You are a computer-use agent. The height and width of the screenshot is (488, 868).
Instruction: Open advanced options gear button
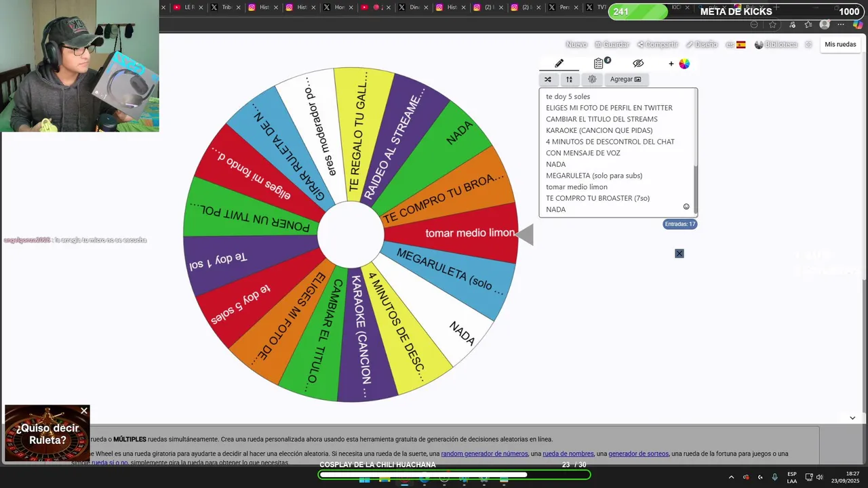[592, 79]
